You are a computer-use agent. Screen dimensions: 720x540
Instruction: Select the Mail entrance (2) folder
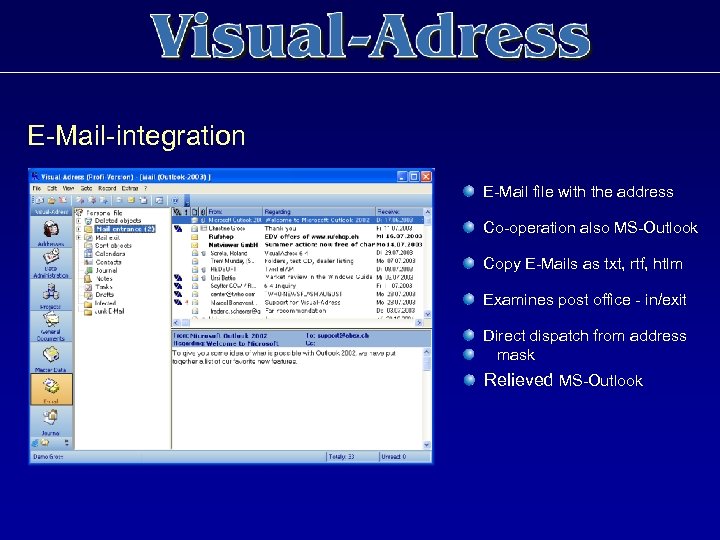(x=125, y=229)
